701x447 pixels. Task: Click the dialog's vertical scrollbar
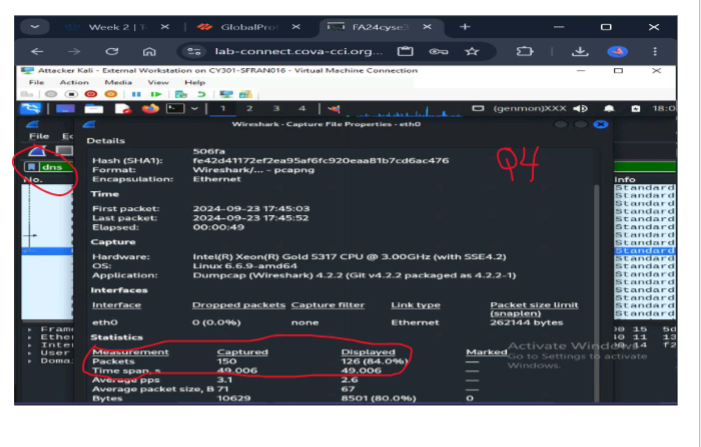[596, 291]
